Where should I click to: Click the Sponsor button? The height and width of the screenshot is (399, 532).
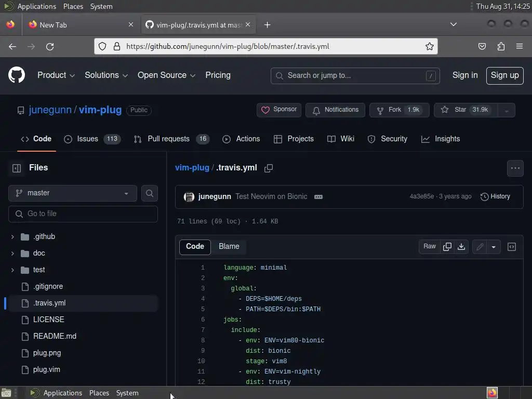pos(279,110)
